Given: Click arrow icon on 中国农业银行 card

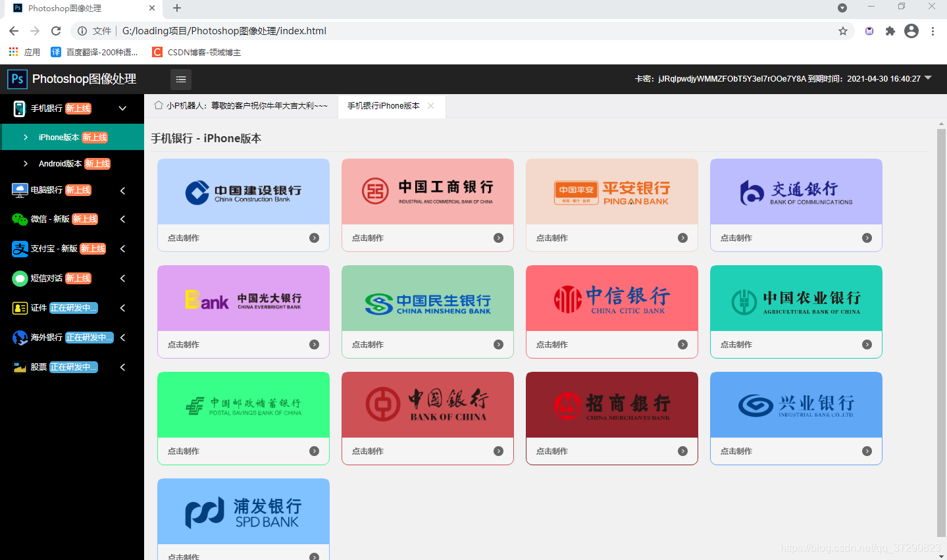Looking at the screenshot, I should point(867,345).
